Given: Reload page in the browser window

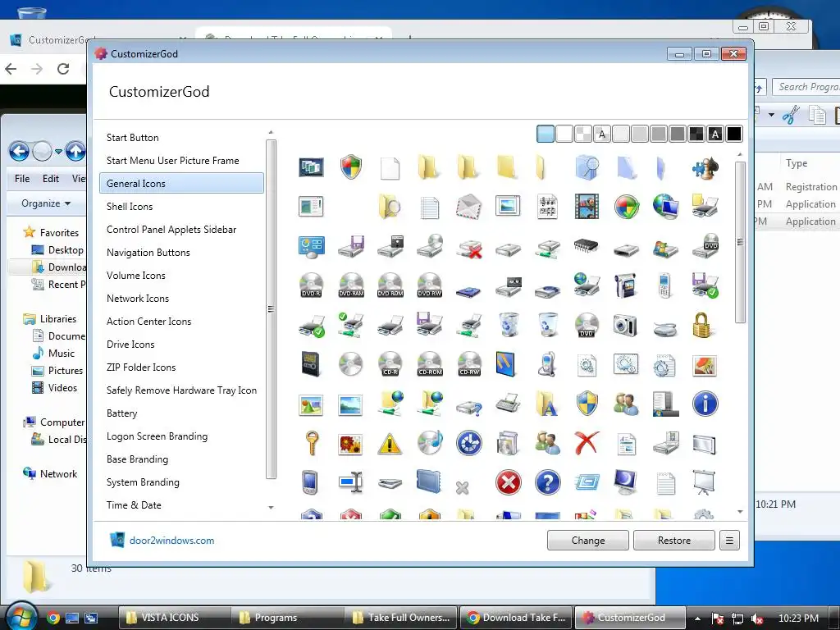Looking at the screenshot, I should click(x=63, y=69).
